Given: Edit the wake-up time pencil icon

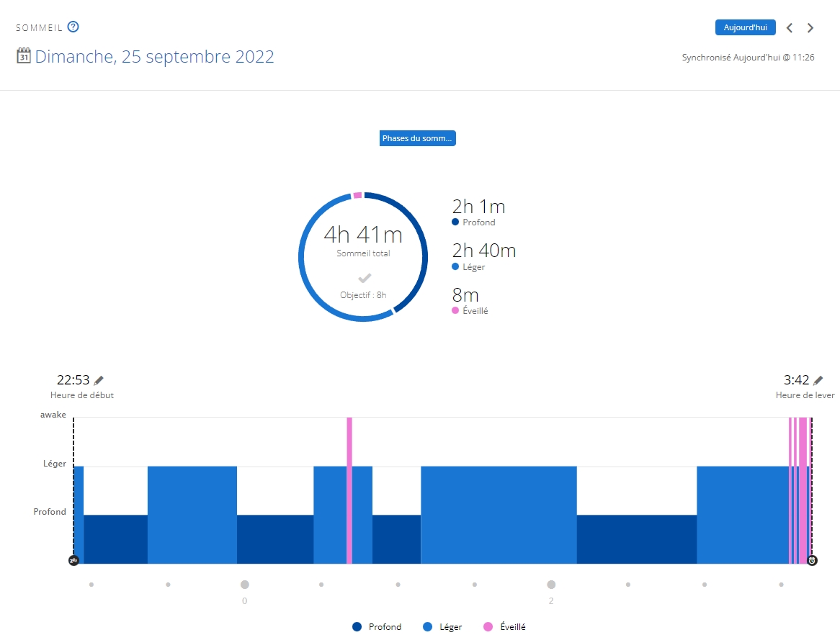Looking at the screenshot, I should [x=818, y=381].
